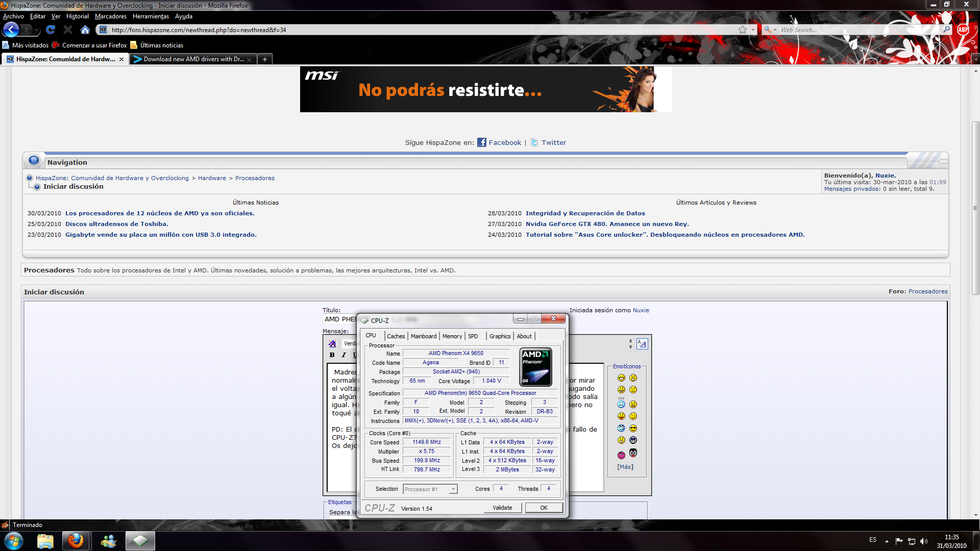The width and height of the screenshot is (980, 551).
Task: Insert the sunglasses cool emoticon
Action: [x=633, y=429]
